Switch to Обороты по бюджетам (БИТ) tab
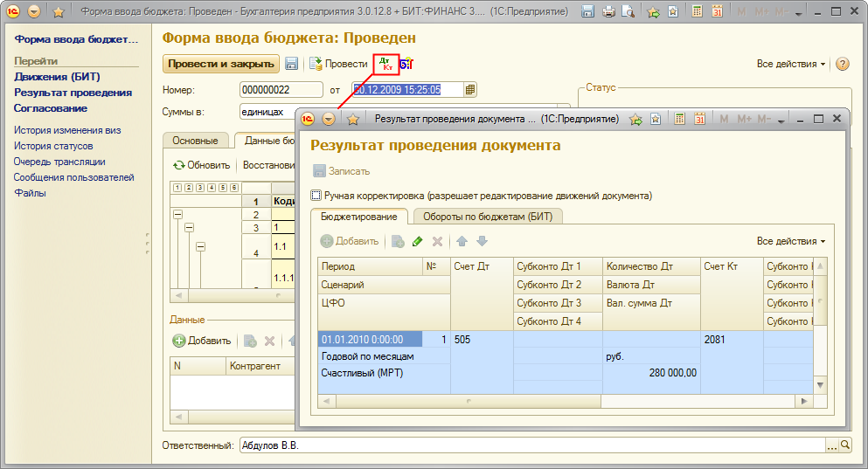Viewport: 868px width, 469px height. (488, 217)
